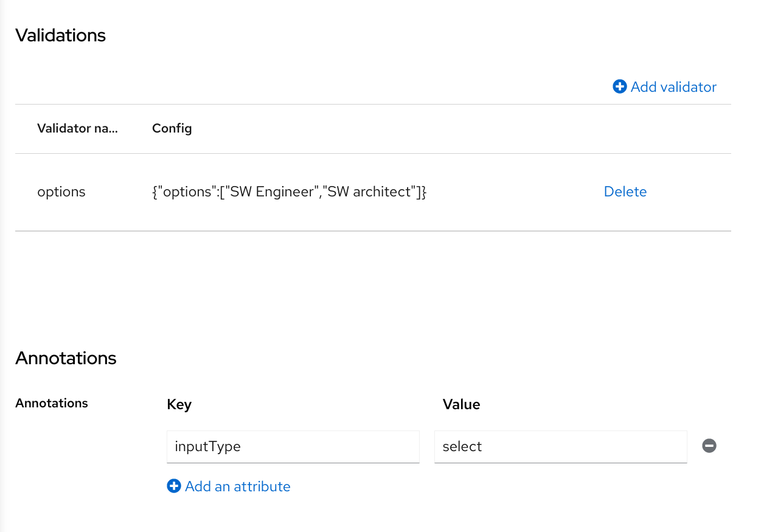
Task: Click the Annotations section heading
Action: [x=66, y=358]
